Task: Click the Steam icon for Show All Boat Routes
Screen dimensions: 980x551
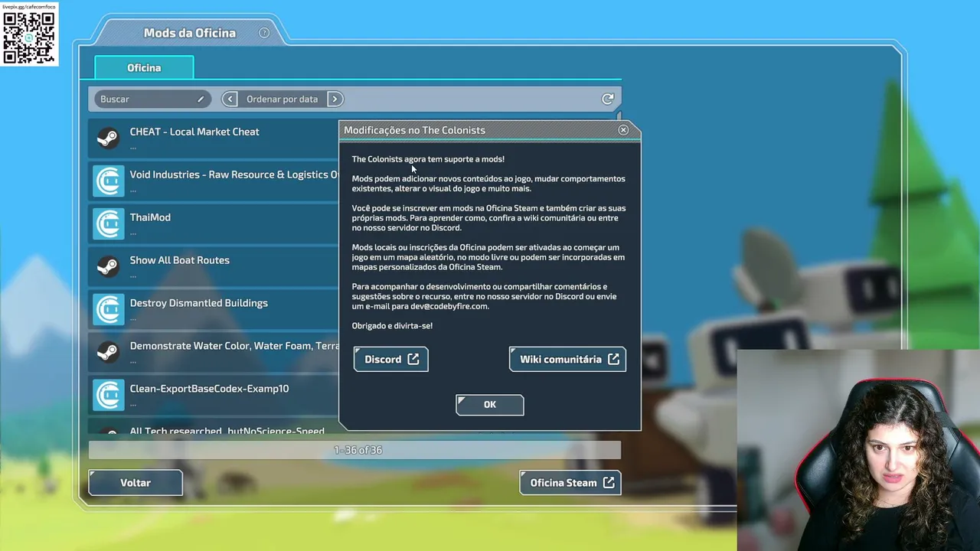Action: pyautogui.click(x=108, y=266)
